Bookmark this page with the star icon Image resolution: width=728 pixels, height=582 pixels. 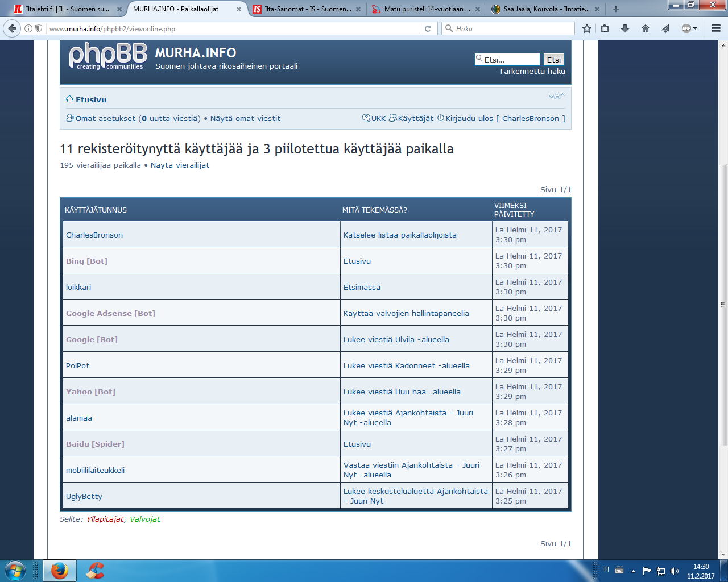coord(587,28)
